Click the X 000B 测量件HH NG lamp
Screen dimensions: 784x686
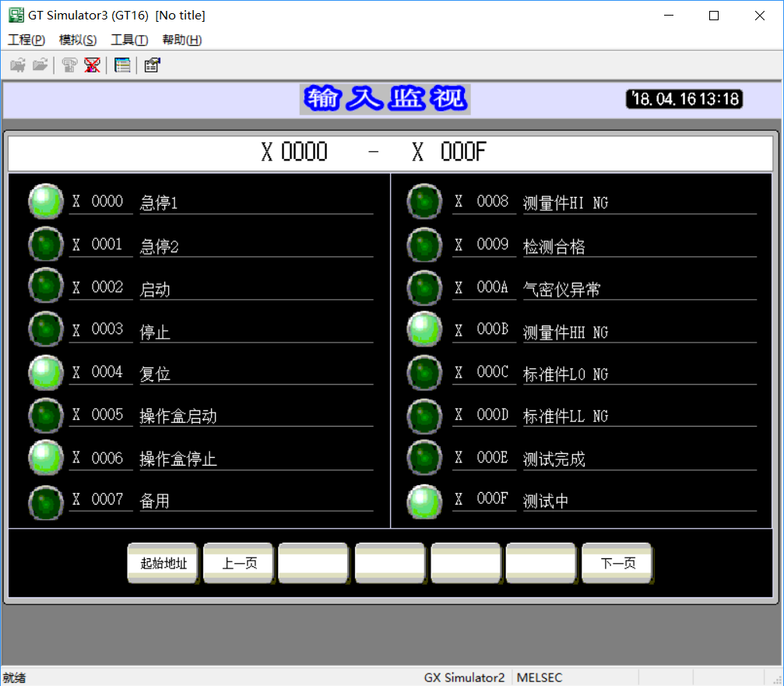tap(424, 329)
